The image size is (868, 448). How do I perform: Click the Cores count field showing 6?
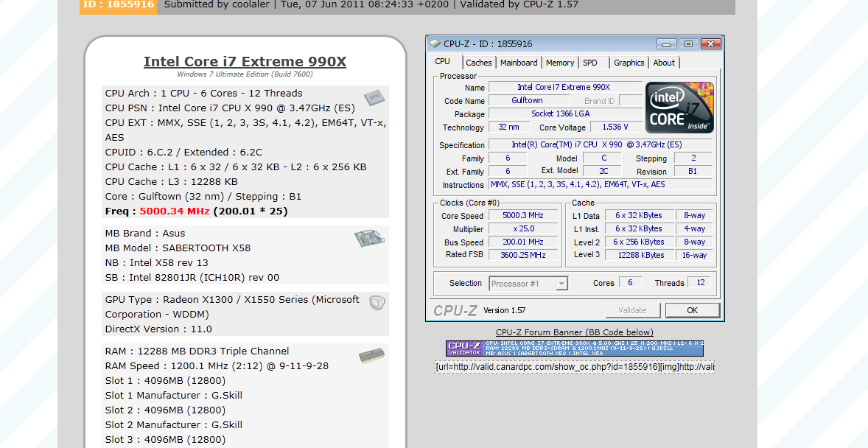coord(630,282)
